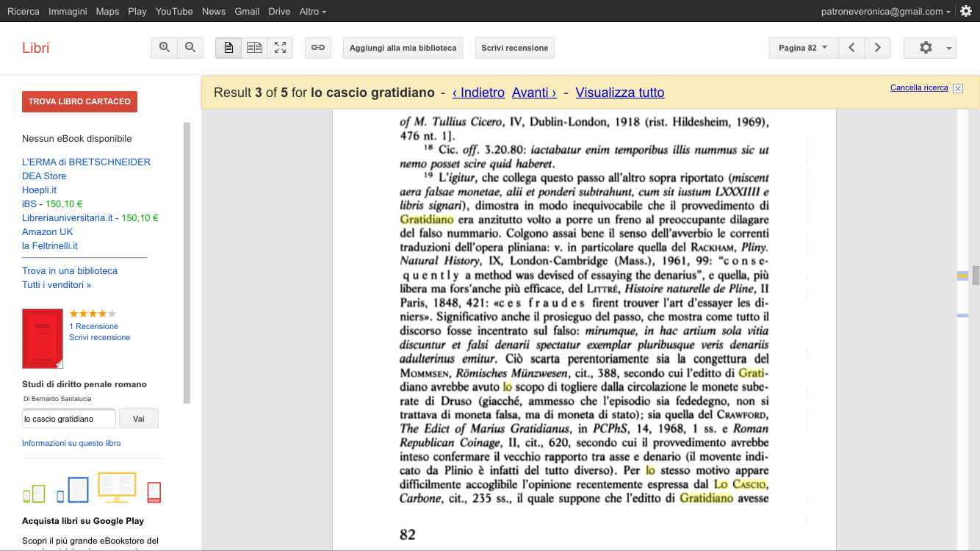980x551 pixels.
Task: Open the link sharing tool
Action: (x=318, y=48)
